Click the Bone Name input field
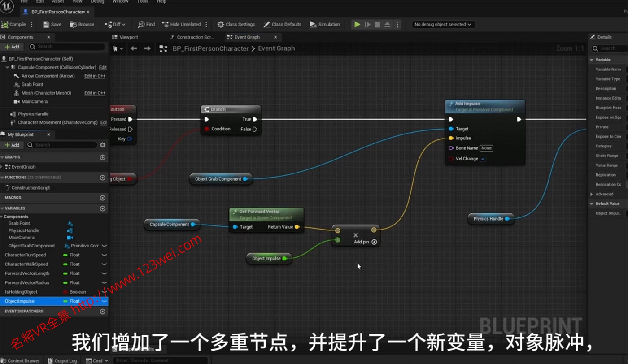The height and width of the screenshot is (364, 628). click(486, 148)
